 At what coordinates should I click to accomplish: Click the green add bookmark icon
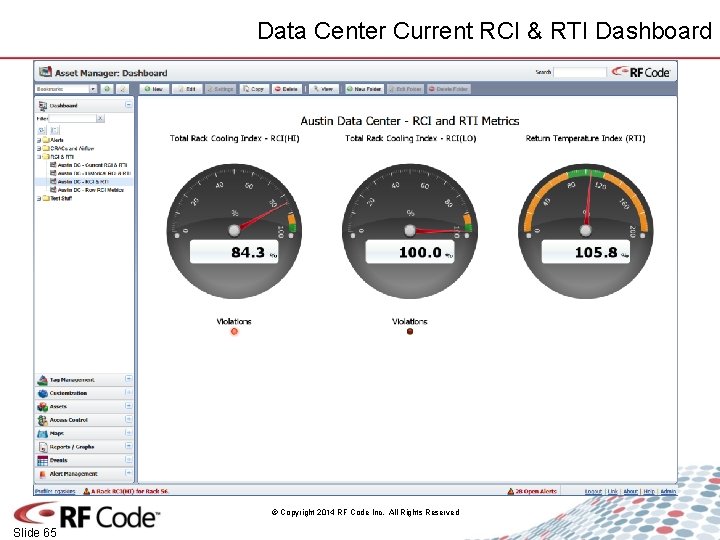tap(107, 89)
